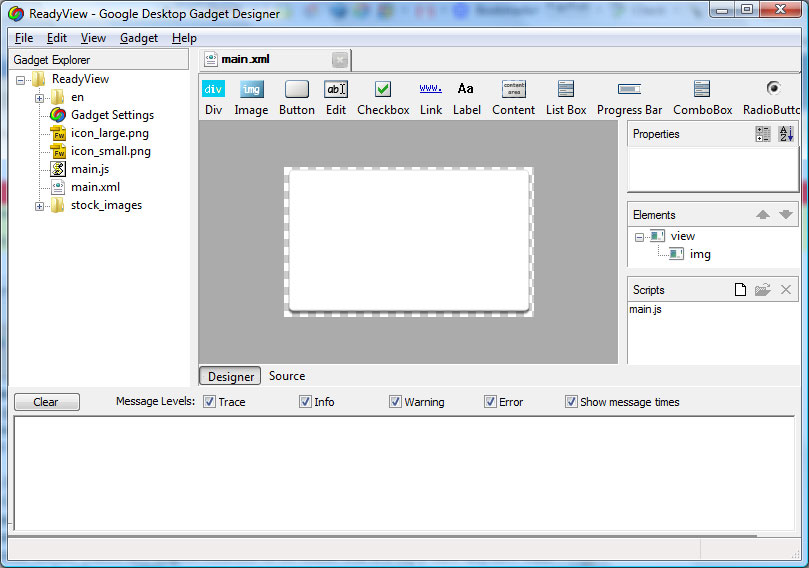The height and width of the screenshot is (568, 809).
Task: Select the Checkbox element tool
Action: (383, 98)
